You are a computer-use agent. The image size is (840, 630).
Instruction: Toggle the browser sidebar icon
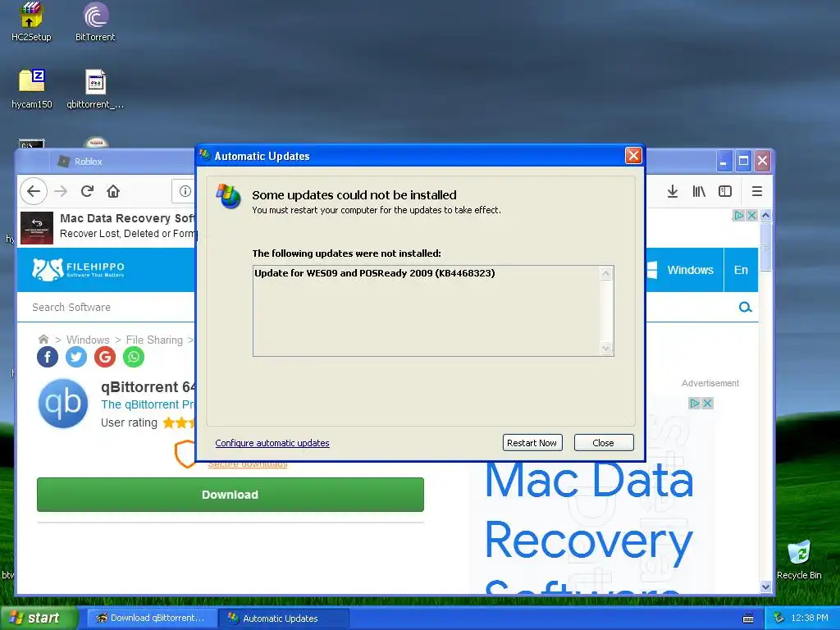(725, 191)
